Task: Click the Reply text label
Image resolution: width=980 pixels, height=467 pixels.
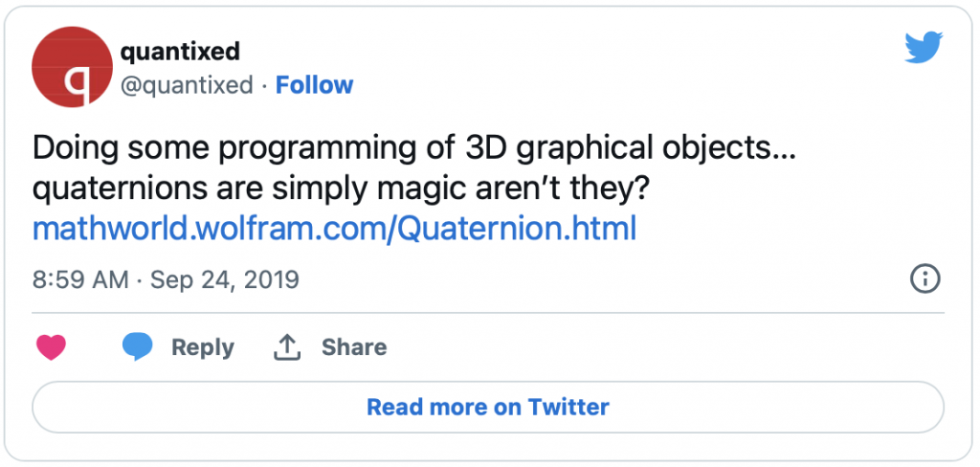Action: [203, 347]
